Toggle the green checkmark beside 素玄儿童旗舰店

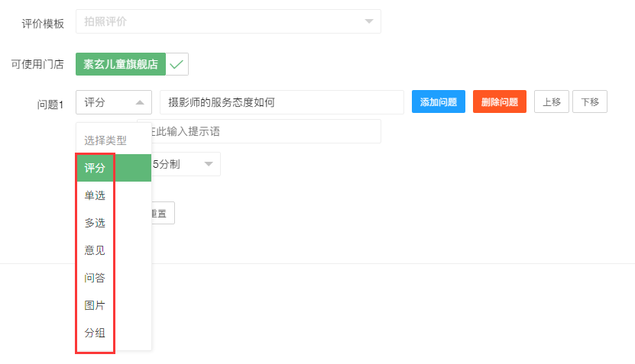177,64
